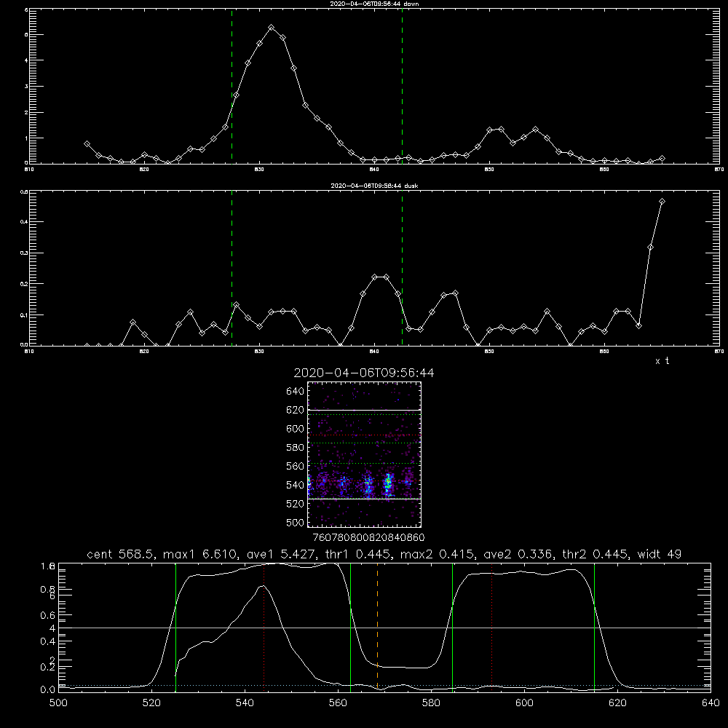Viewport: 728px width, 728px height.
Task: Click the orange dashed center line in bottom plot
Action: coord(377,627)
